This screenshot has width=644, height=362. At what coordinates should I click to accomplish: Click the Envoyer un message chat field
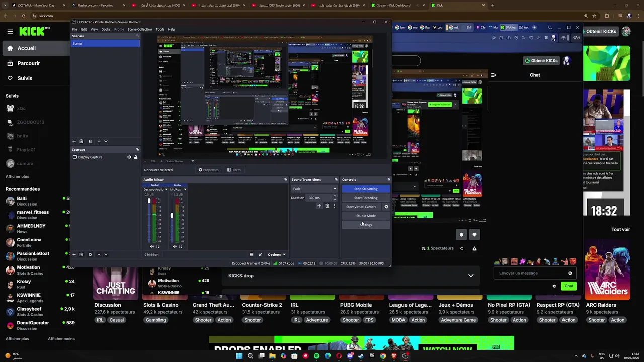point(534,273)
